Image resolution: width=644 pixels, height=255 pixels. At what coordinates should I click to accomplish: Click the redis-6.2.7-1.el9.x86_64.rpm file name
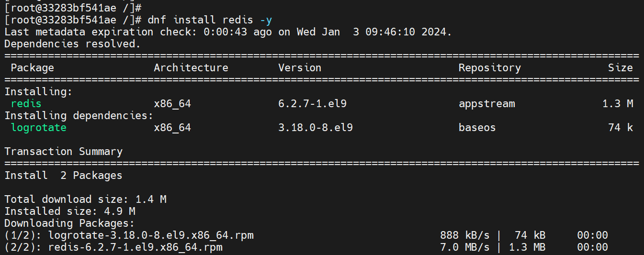point(136,247)
